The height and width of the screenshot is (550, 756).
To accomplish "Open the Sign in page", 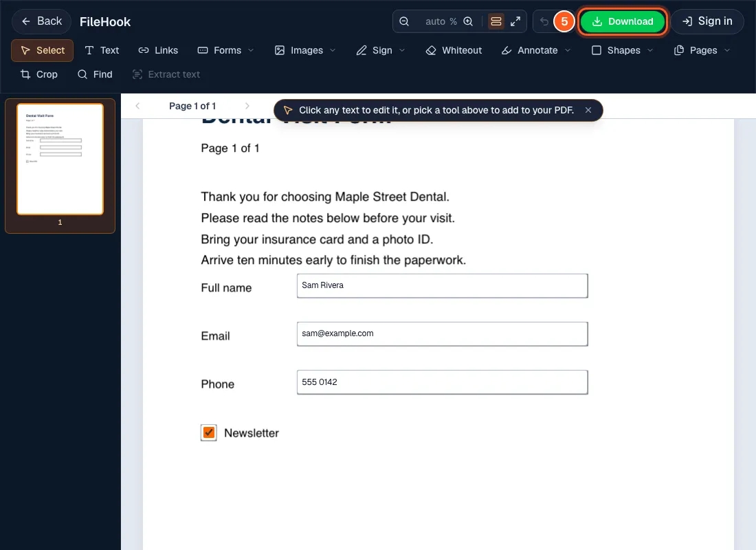I will point(707,22).
